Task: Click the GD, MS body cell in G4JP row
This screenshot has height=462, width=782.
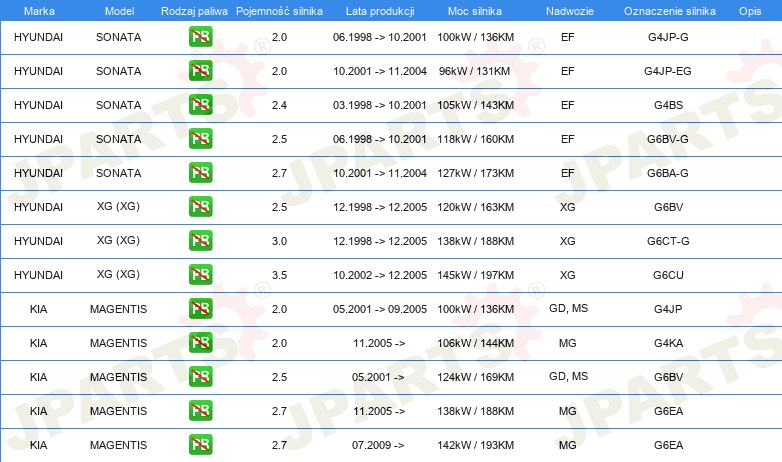Action: click(568, 308)
